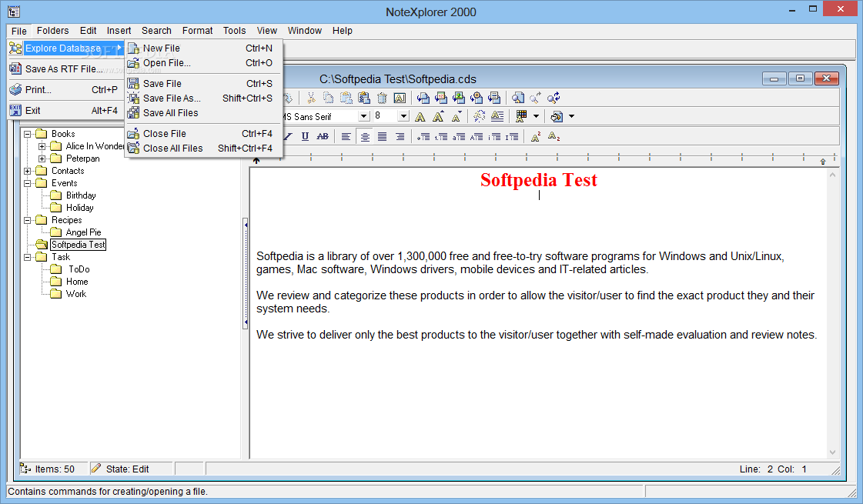The image size is (863, 504).
Task: Click the Insert Text document icon
Action: pyautogui.click(x=494, y=98)
